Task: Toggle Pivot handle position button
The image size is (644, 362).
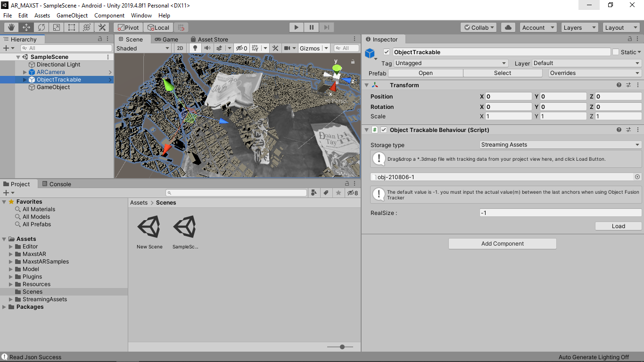Action: [x=128, y=27]
